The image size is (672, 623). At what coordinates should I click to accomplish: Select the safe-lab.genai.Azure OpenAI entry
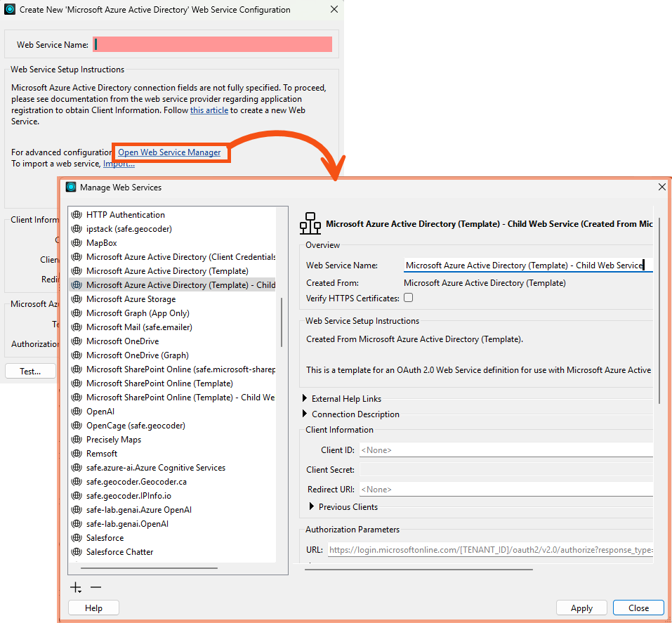(139, 509)
